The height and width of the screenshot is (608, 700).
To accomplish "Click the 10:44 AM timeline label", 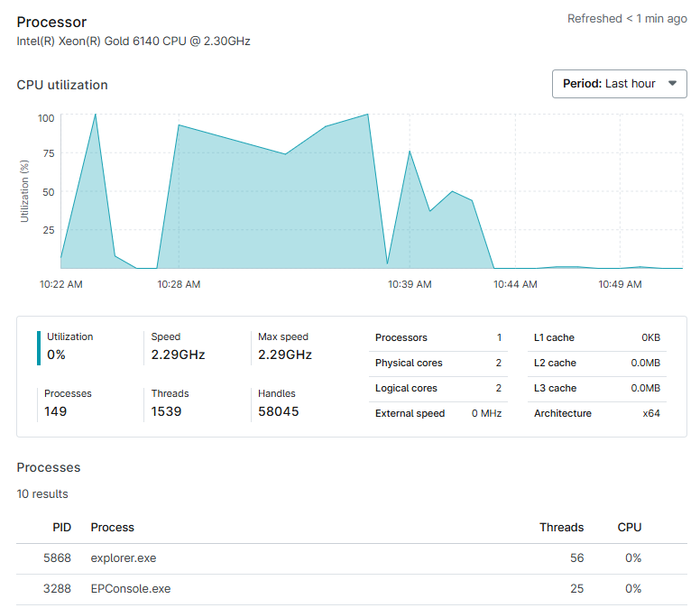I will click(x=515, y=284).
